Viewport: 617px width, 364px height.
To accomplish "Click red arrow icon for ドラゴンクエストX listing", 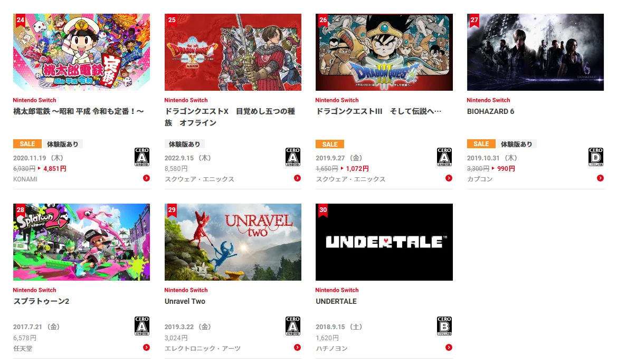I will point(298,178).
